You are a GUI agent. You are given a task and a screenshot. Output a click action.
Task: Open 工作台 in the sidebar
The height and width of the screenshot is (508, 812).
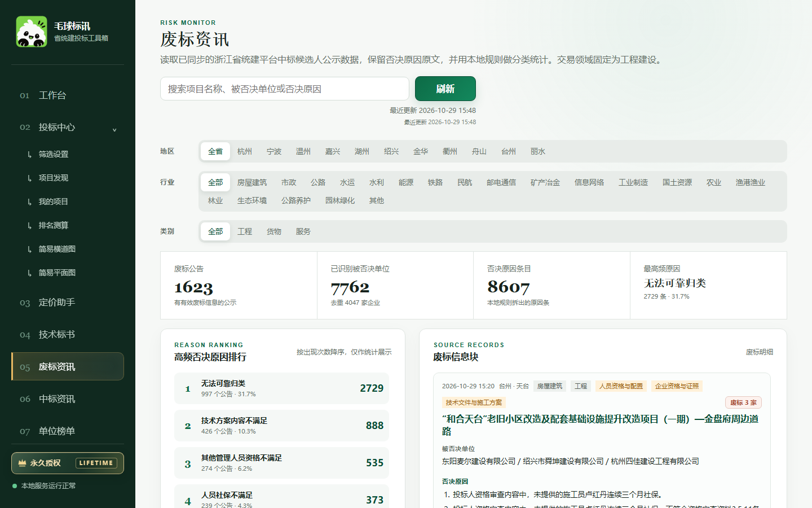68,95
